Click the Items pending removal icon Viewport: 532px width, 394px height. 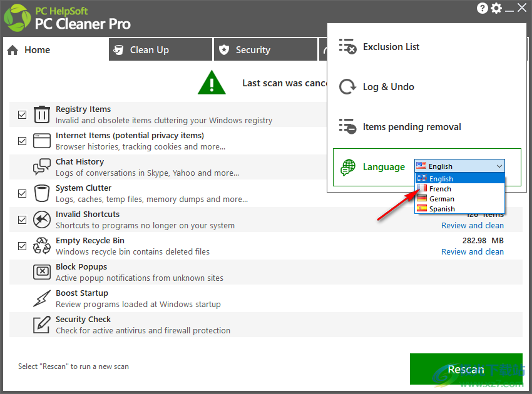pos(347,126)
